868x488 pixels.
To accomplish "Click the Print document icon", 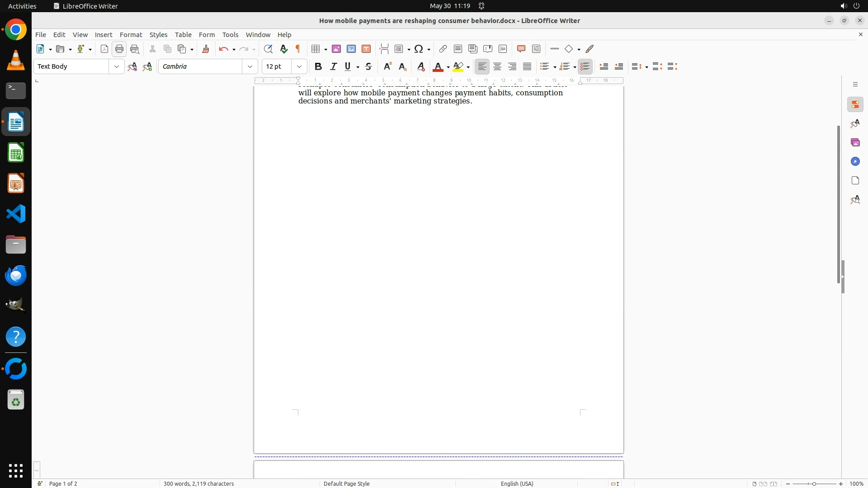I will [x=119, y=49].
